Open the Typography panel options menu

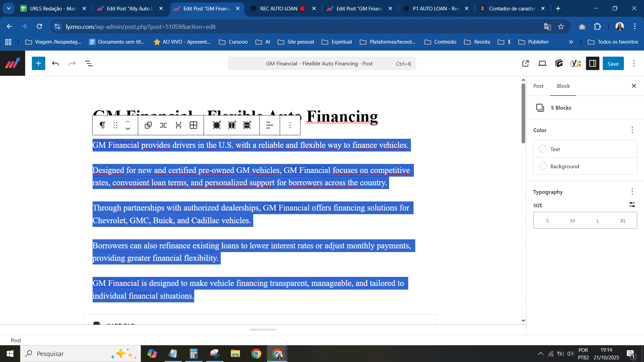point(632,191)
